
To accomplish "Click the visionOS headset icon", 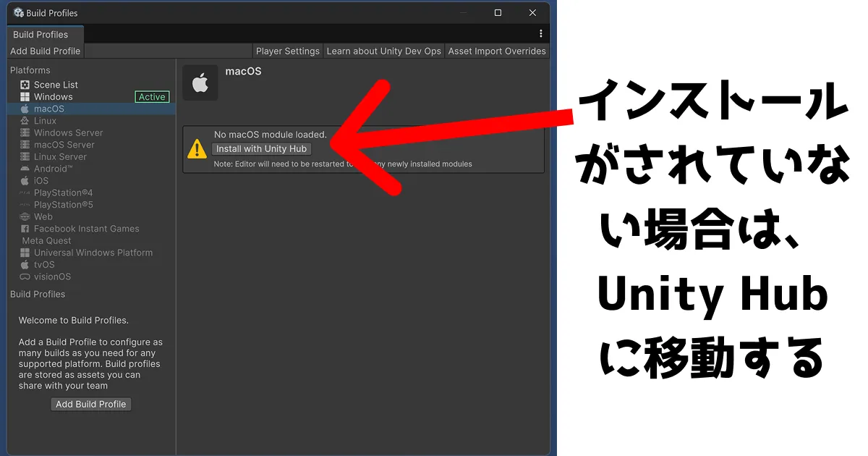I will (25, 276).
